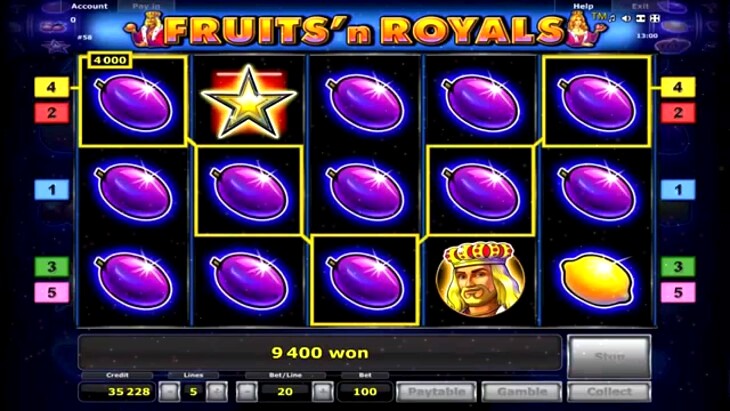Select the red payline 2 marker on left
The image size is (730, 411).
52,113
